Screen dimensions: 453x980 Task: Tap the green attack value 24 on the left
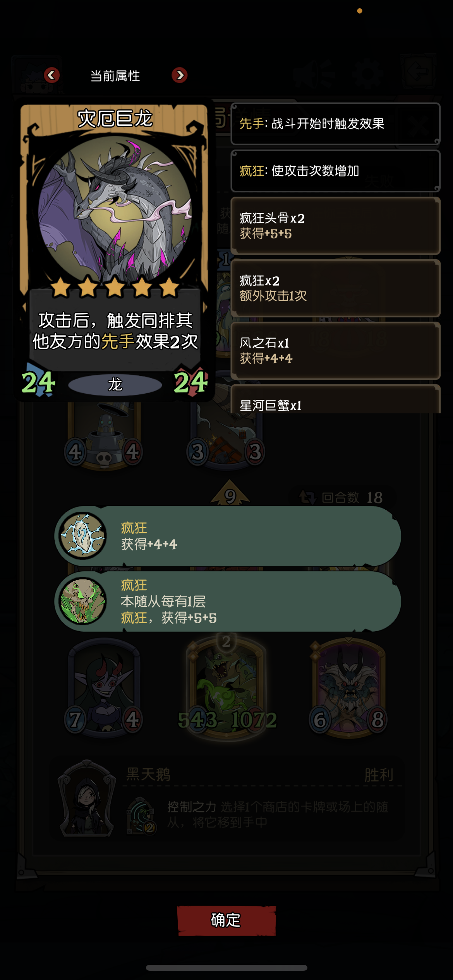(x=38, y=382)
